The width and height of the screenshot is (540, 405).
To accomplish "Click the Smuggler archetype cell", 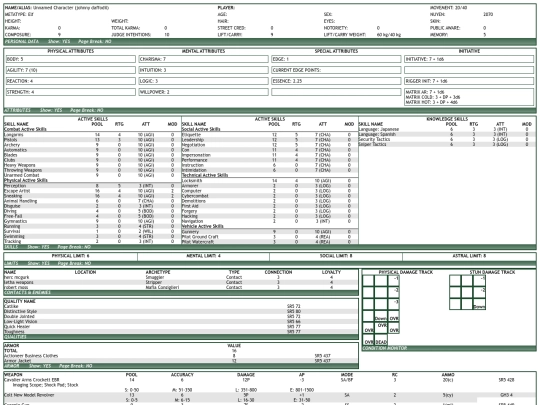I will tap(155, 277).
